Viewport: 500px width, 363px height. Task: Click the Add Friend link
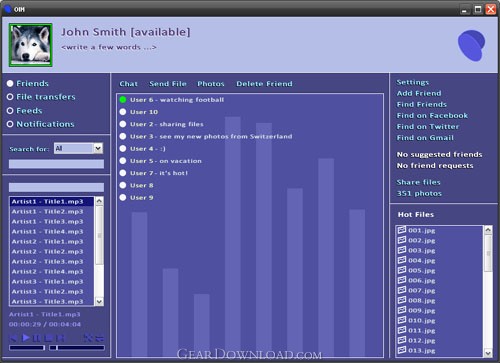(419, 93)
